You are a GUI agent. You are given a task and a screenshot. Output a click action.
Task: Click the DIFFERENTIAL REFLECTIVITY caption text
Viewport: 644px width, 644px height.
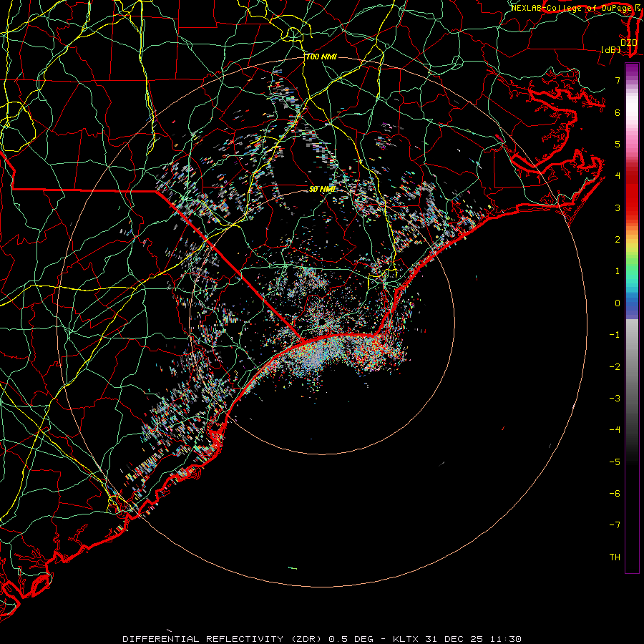[x=203, y=639]
